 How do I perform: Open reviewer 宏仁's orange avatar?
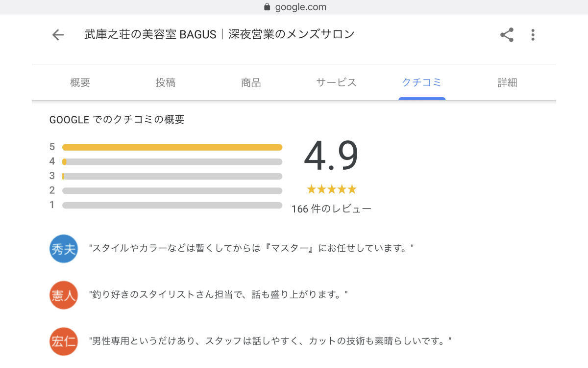point(64,341)
